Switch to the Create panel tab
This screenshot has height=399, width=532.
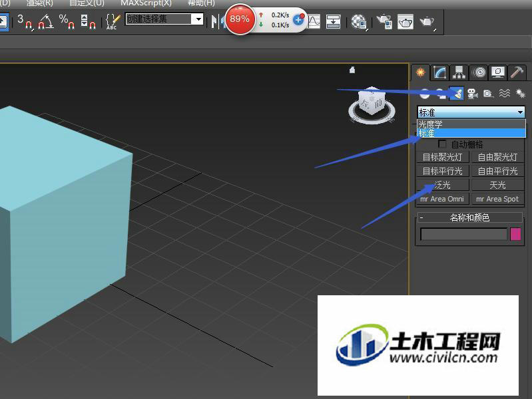pyautogui.click(x=420, y=72)
